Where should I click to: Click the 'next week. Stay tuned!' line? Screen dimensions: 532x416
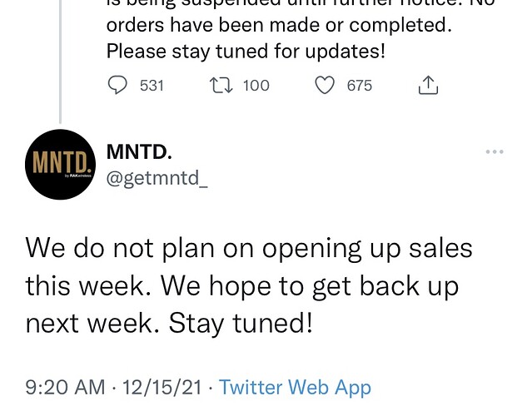pos(169,324)
